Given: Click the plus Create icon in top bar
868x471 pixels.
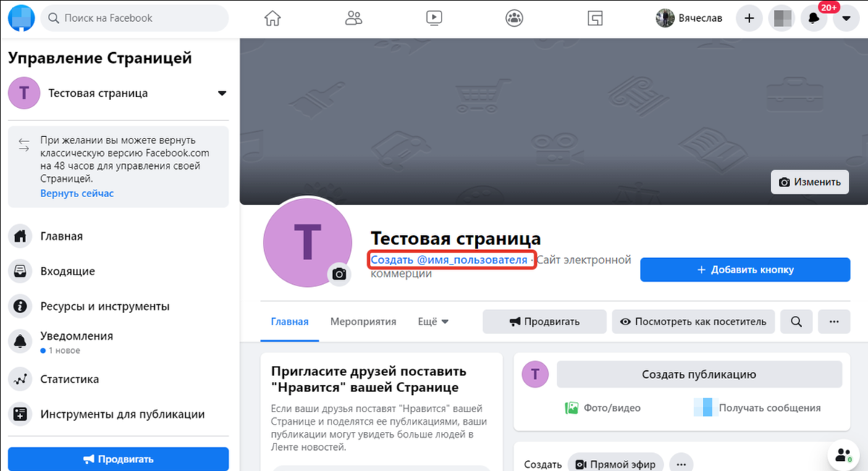Looking at the screenshot, I should point(749,18).
